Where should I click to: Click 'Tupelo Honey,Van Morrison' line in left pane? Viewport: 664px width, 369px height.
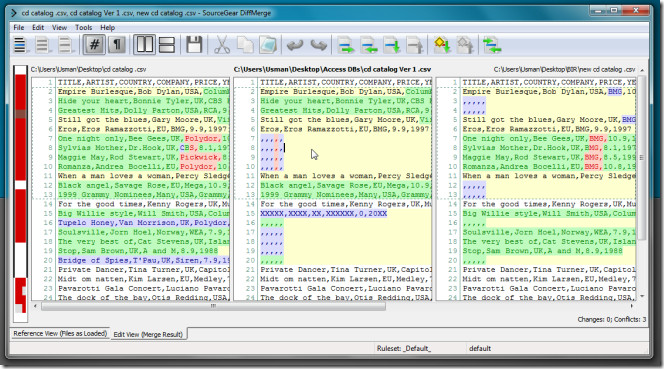coord(143,223)
